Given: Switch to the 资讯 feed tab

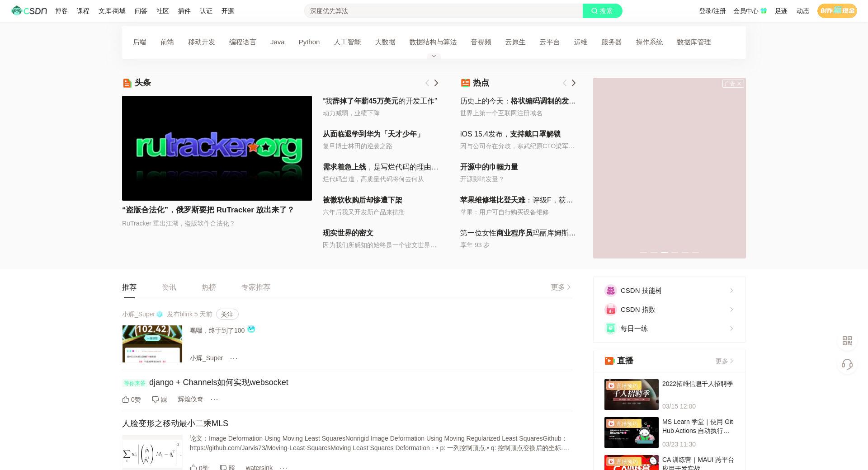Looking at the screenshot, I should click(169, 287).
